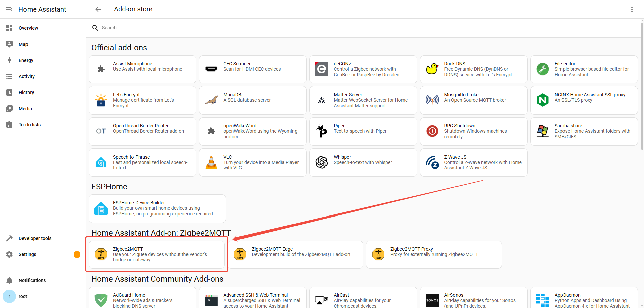Click the VLC traffic cone icon

click(211, 163)
